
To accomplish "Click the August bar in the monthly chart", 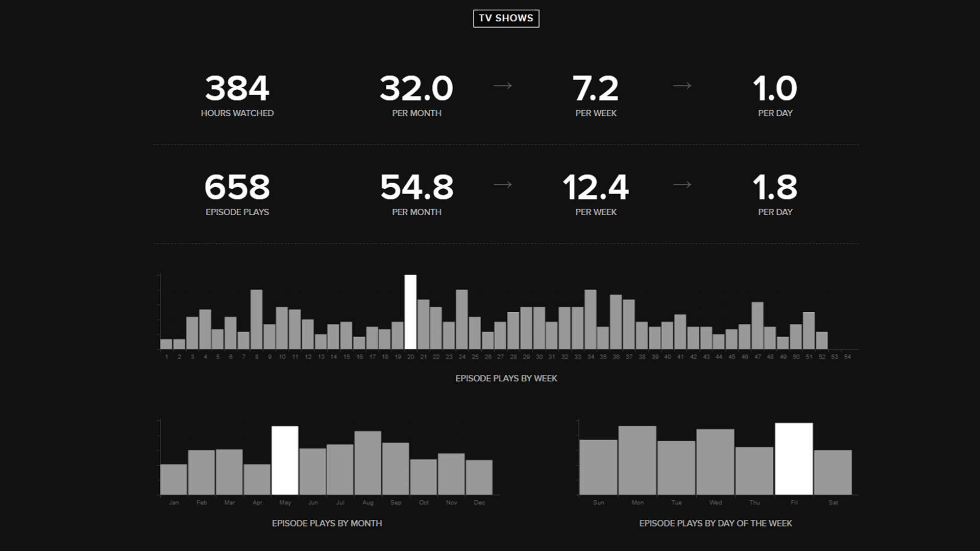I will tap(367, 462).
